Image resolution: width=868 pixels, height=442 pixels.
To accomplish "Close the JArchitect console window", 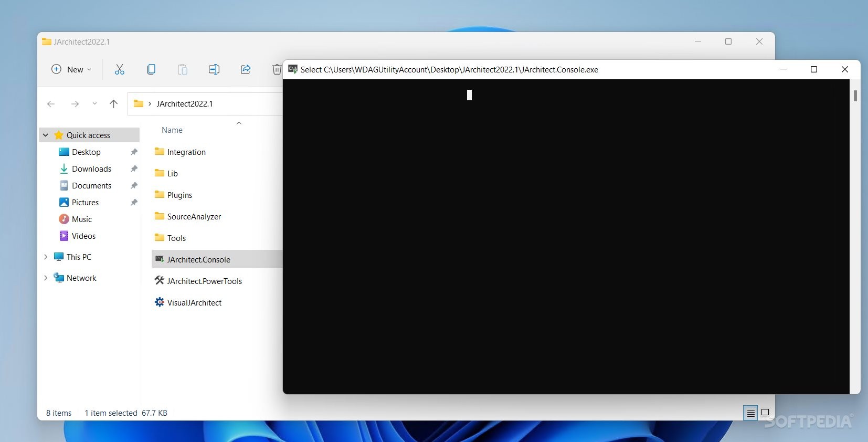I will pyautogui.click(x=845, y=69).
